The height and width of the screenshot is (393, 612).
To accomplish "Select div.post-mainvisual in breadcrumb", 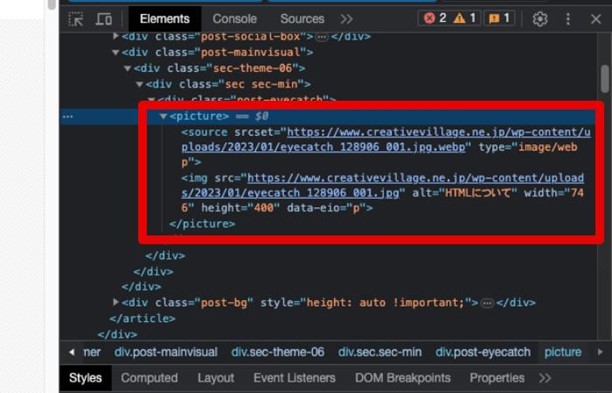I will [166, 352].
